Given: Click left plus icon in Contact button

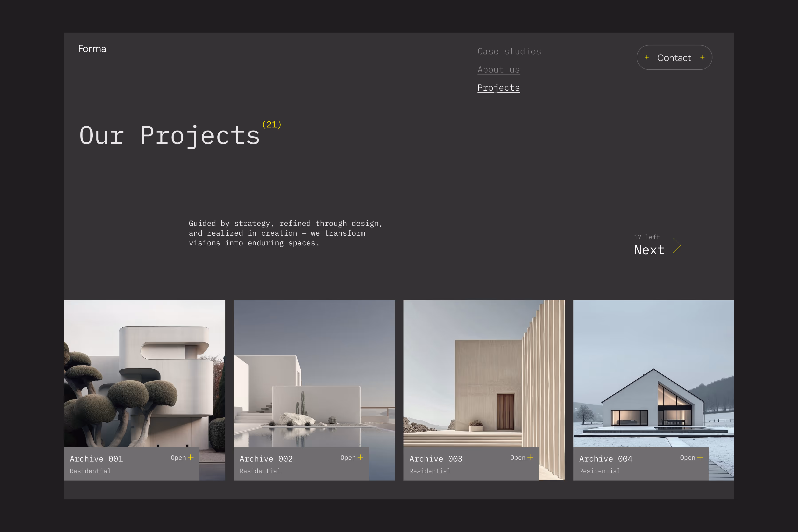Looking at the screenshot, I should point(647,58).
